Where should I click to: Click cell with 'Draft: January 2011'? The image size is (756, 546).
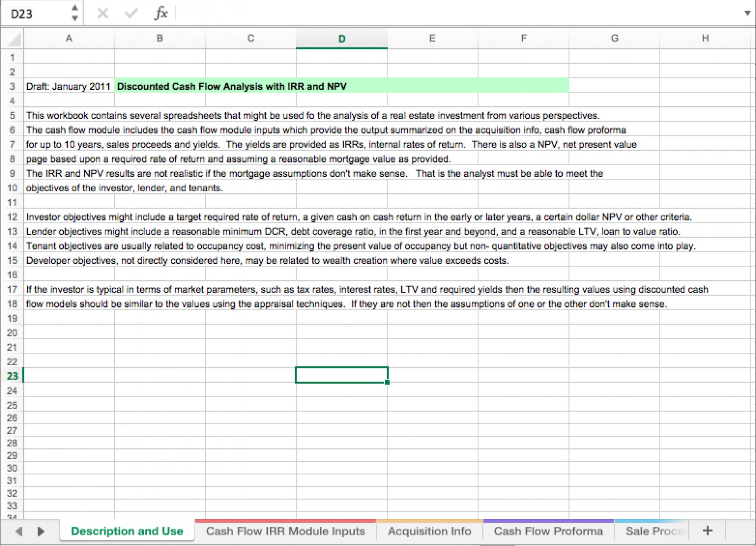click(x=69, y=86)
